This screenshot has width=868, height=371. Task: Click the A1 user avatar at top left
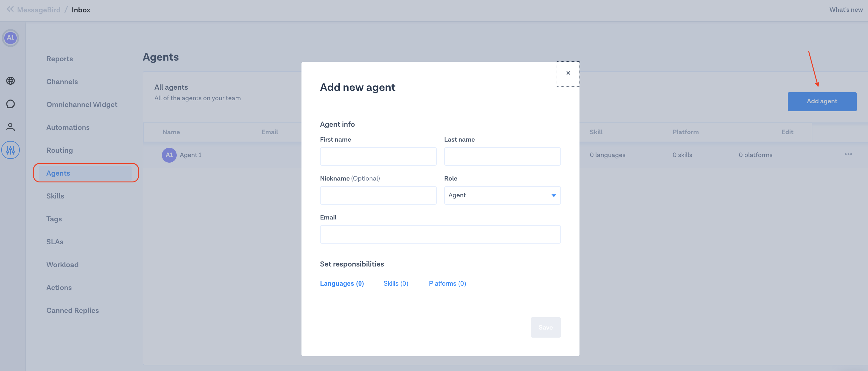click(11, 38)
